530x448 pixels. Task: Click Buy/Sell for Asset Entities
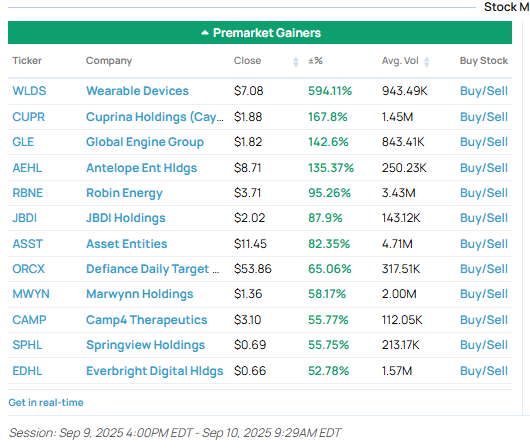point(484,244)
